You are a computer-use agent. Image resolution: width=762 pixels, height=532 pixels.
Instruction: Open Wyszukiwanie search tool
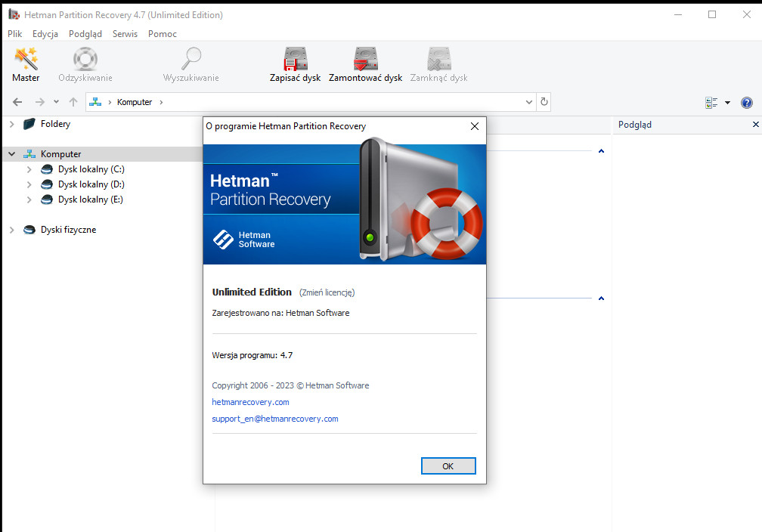tap(191, 65)
